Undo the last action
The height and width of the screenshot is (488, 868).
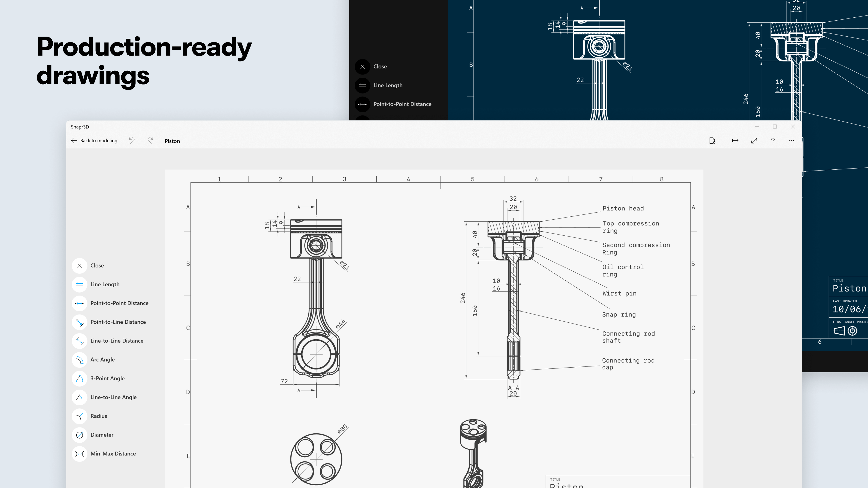tap(132, 141)
